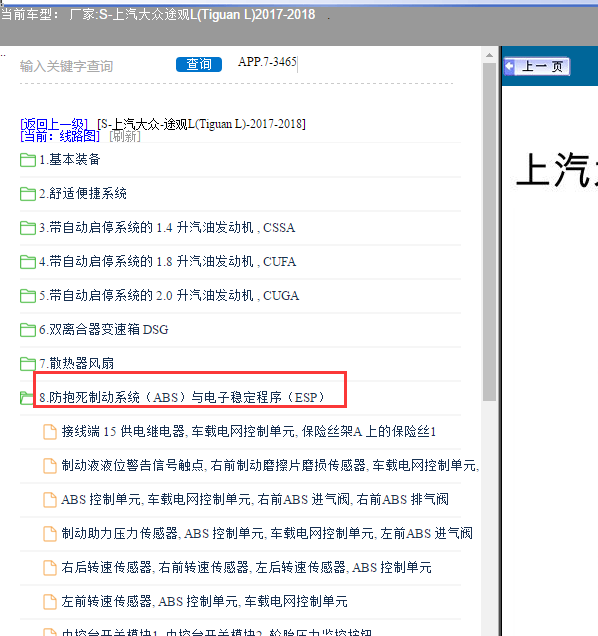
Task: Open 右后转速传感器, 右前转速传感器 diagram
Action: pyautogui.click(x=247, y=567)
